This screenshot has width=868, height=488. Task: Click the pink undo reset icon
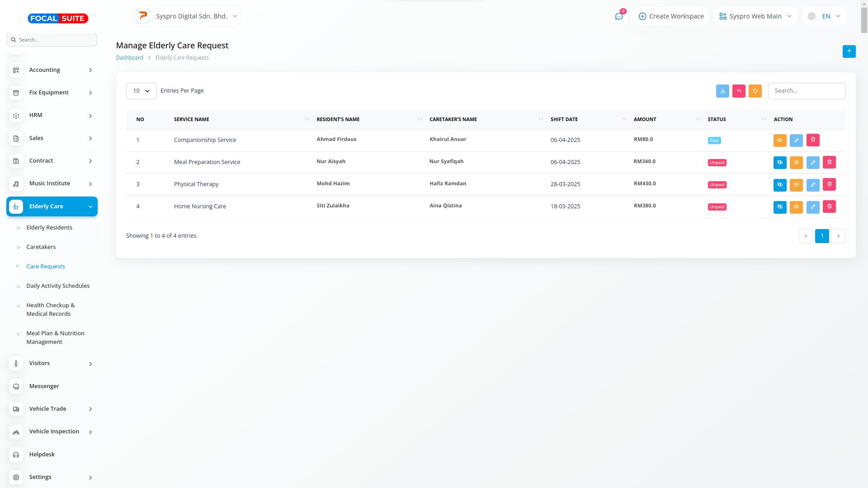tap(739, 91)
